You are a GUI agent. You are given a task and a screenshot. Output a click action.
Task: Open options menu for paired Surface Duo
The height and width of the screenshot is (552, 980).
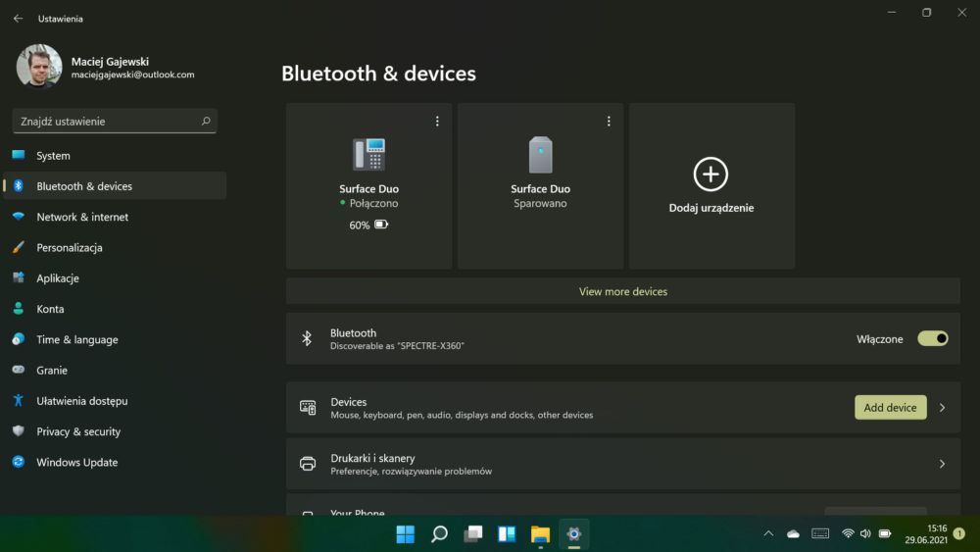(609, 122)
